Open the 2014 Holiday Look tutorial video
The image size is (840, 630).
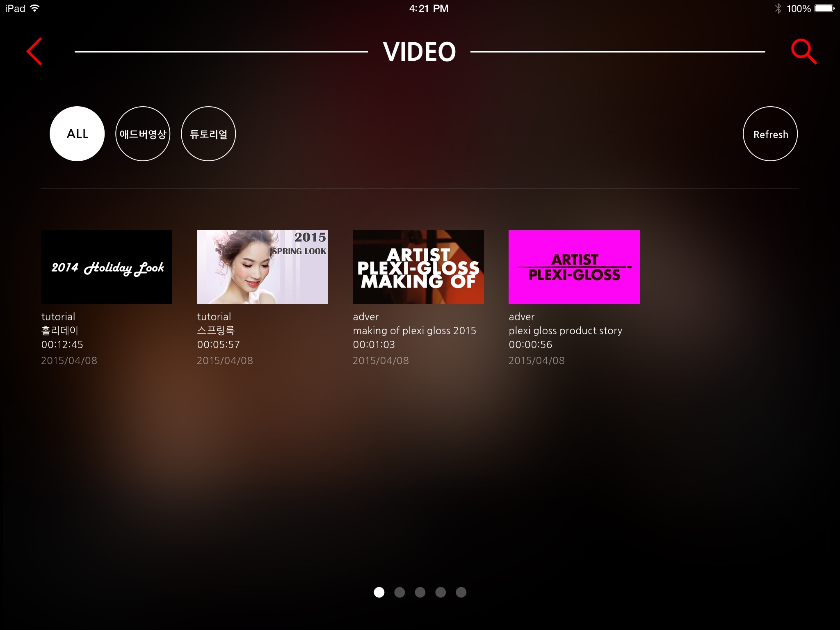pos(107,267)
